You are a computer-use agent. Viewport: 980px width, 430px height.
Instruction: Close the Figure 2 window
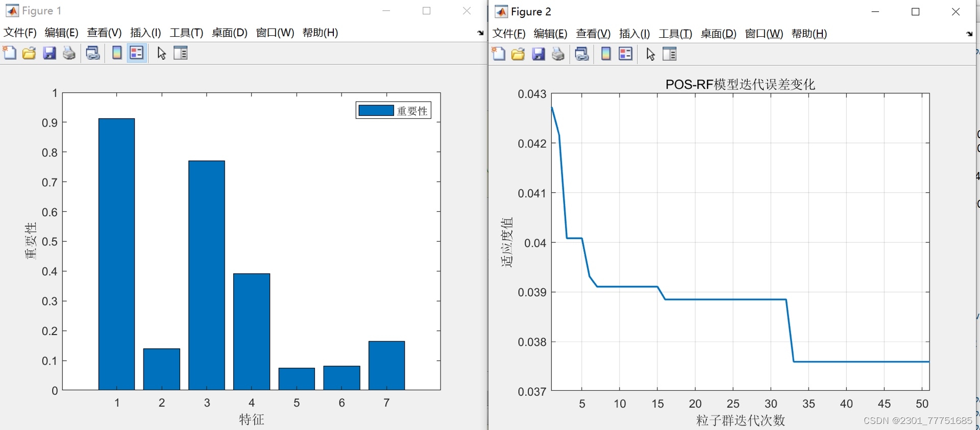click(956, 12)
